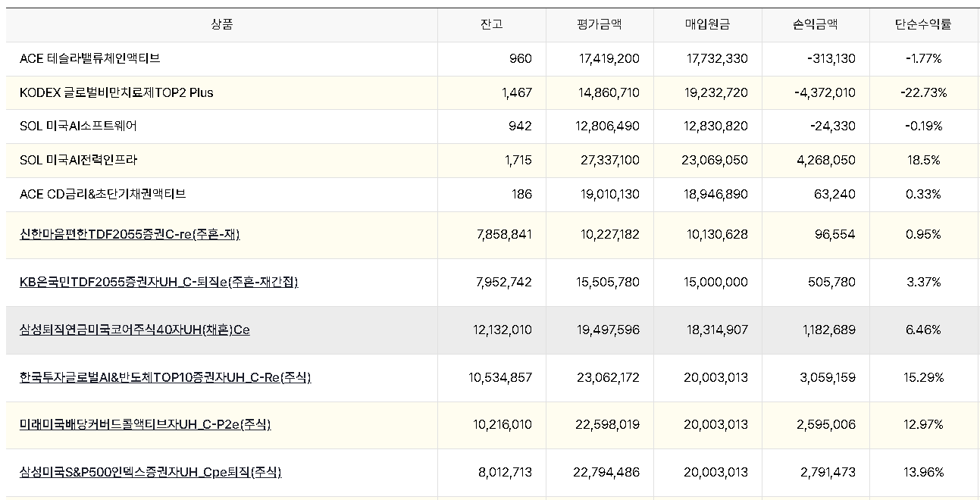The height and width of the screenshot is (500, 980).
Task: Click the profit/loss value -24,330
Action: tap(834, 126)
